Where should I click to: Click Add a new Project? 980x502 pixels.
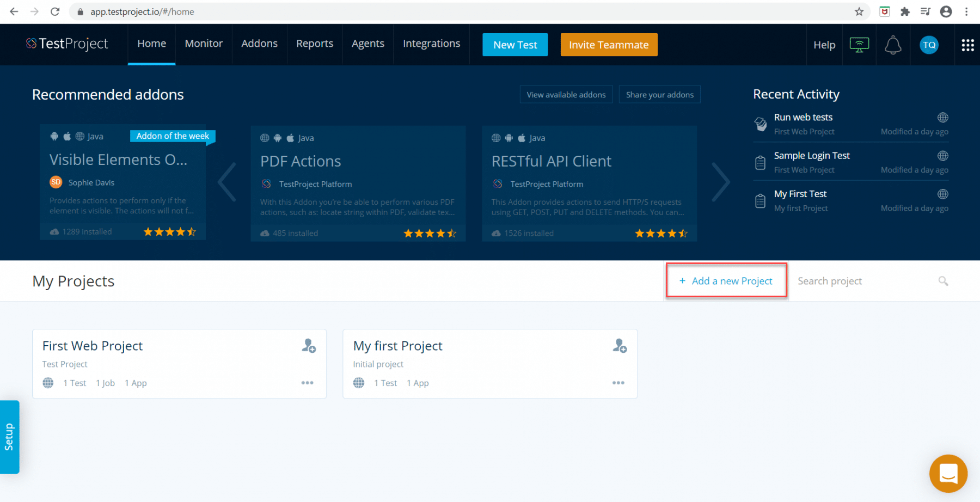tap(726, 281)
